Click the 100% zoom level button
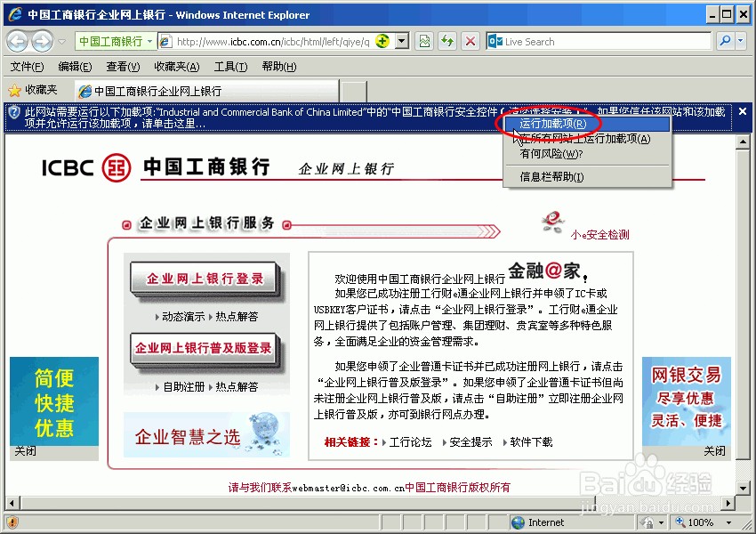The width and height of the screenshot is (756, 534). (695, 522)
